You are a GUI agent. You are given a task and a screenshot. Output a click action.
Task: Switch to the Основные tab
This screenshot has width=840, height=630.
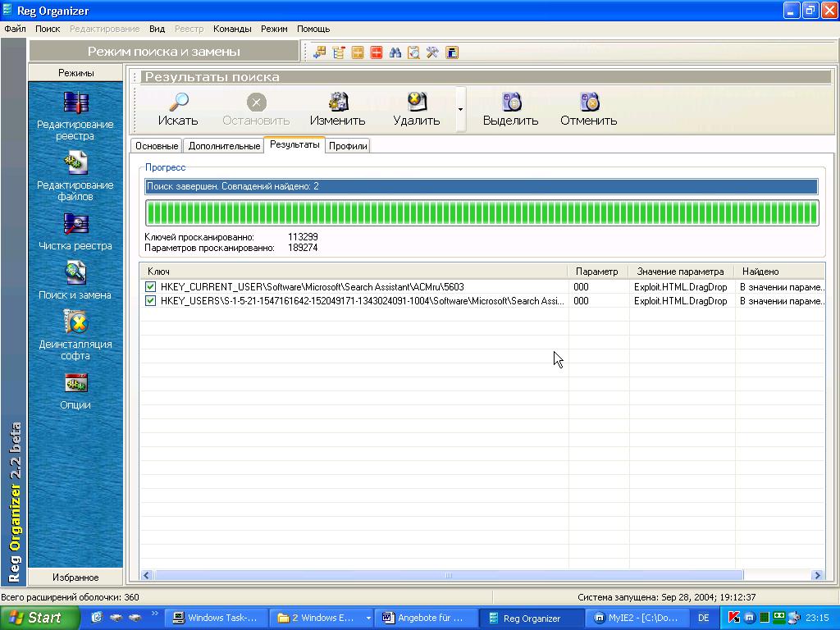pos(157,146)
